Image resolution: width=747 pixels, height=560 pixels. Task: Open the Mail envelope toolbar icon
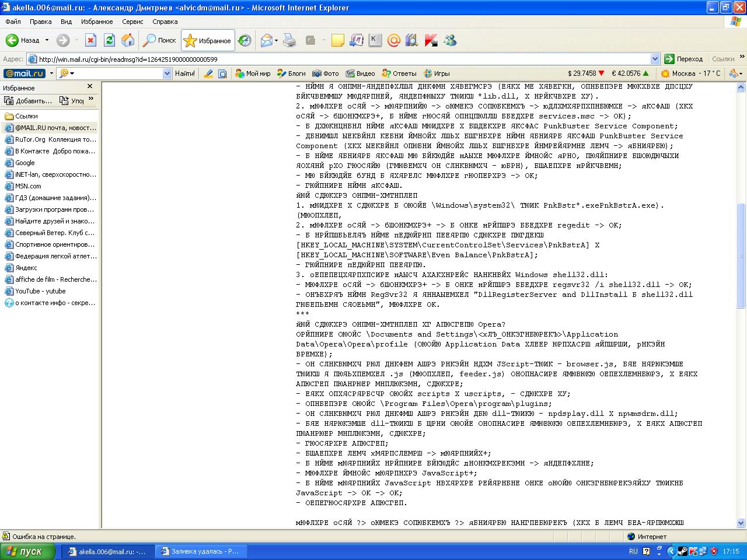coord(267,40)
